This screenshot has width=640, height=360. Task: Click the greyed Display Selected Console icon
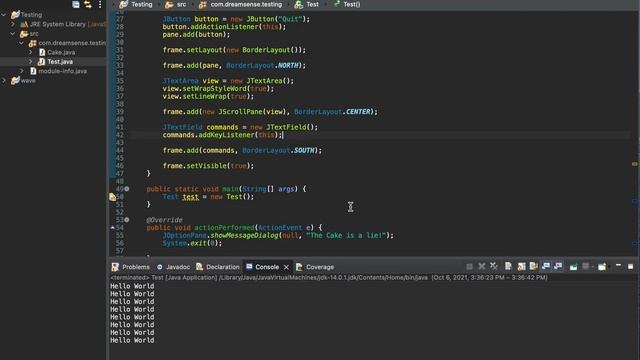pyautogui.click(x=586, y=267)
